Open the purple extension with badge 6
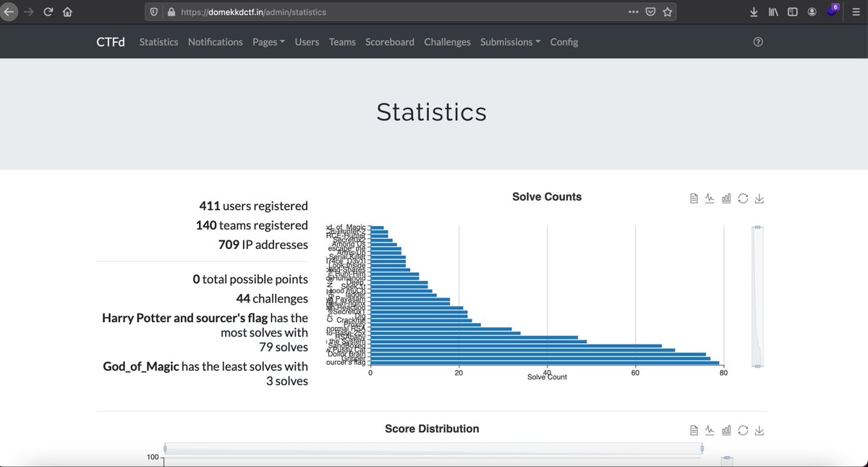Image resolution: width=868 pixels, height=467 pixels. [x=833, y=10]
